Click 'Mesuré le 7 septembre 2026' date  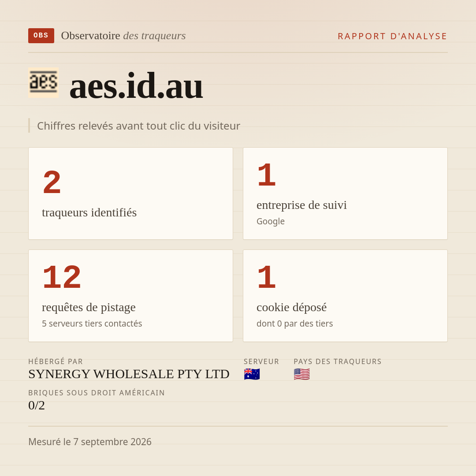[90, 442]
